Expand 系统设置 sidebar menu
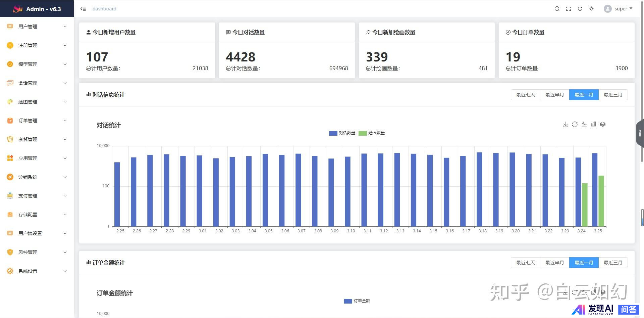The image size is (644, 318). click(37, 271)
